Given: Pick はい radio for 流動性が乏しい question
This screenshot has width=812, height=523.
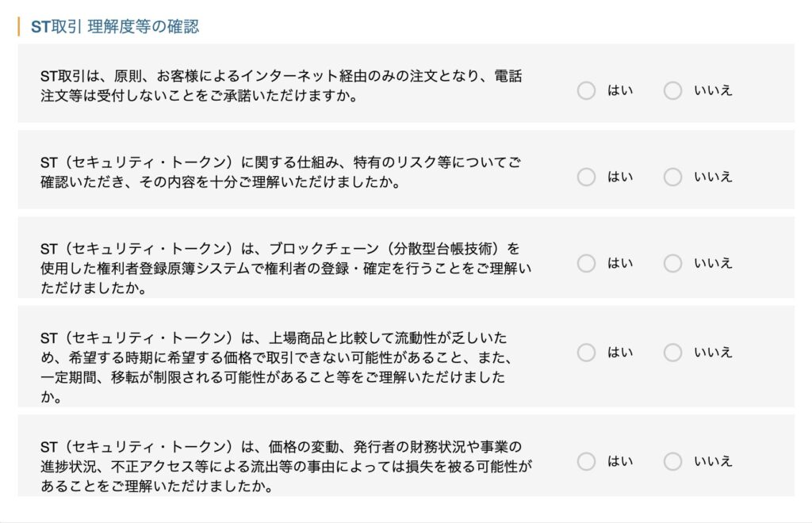Looking at the screenshot, I should tap(586, 353).
